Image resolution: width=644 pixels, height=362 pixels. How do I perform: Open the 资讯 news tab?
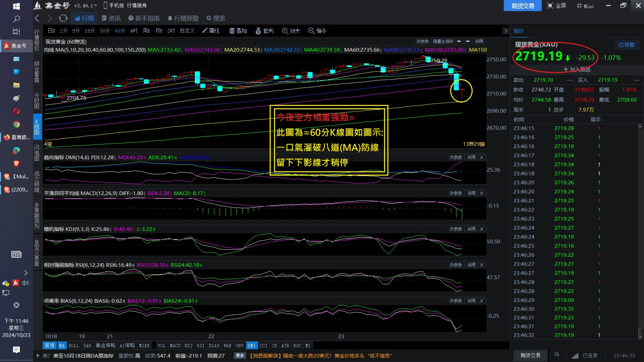click(x=111, y=18)
